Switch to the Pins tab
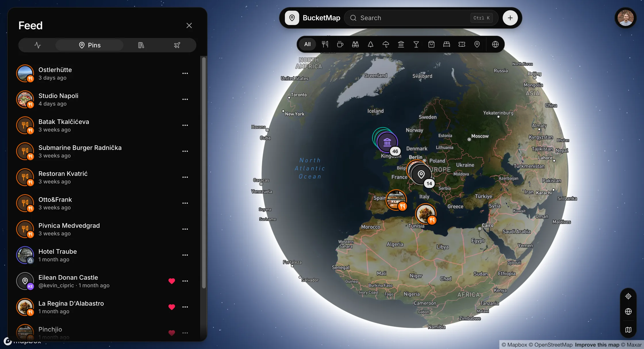 point(89,45)
